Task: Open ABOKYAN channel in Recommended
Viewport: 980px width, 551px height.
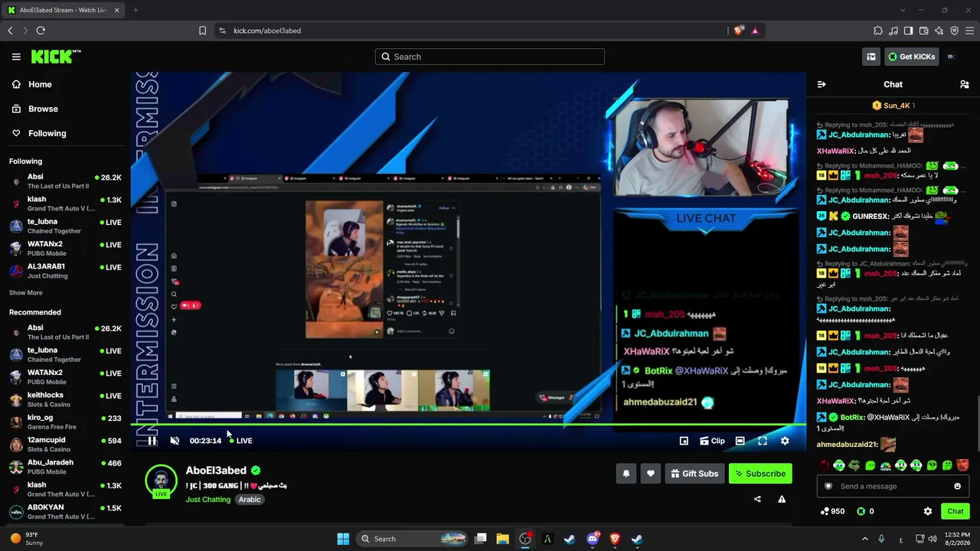Action: pyautogui.click(x=65, y=511)
